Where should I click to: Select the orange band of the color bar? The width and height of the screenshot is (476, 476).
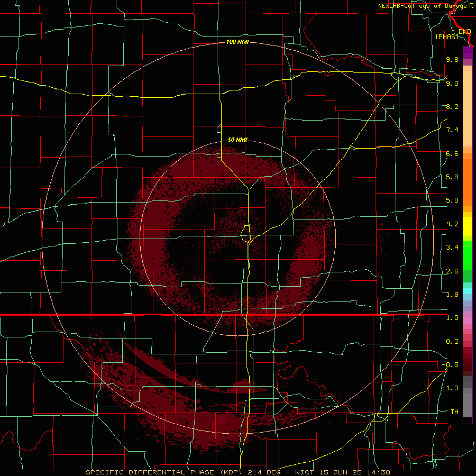[467, 182]
